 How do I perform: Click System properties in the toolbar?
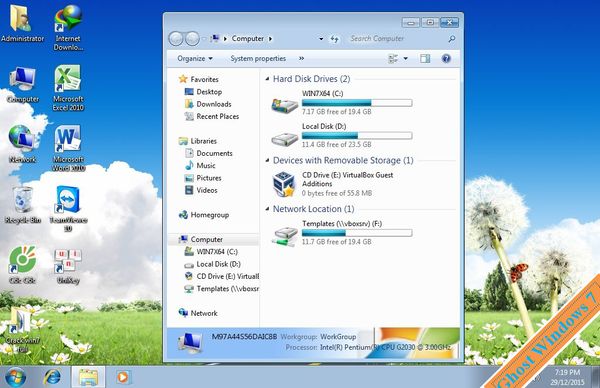point(258,59)
